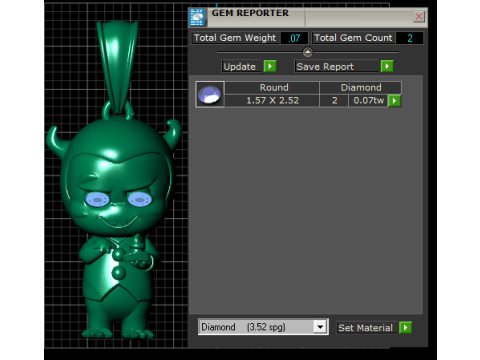This screenshot has height=360, width=480.
Task: Click the green arrow beside Save Report
Action: pos(387,66)
